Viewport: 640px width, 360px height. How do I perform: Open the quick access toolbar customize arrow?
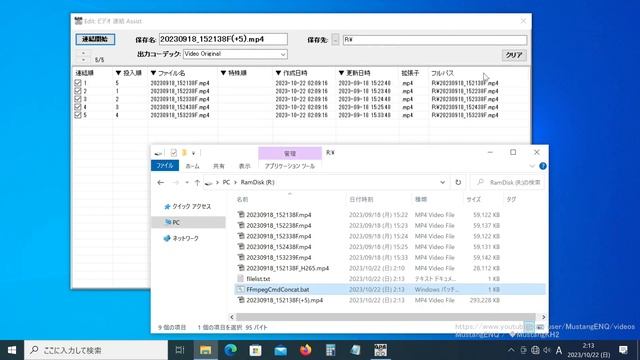pos(193,153)
